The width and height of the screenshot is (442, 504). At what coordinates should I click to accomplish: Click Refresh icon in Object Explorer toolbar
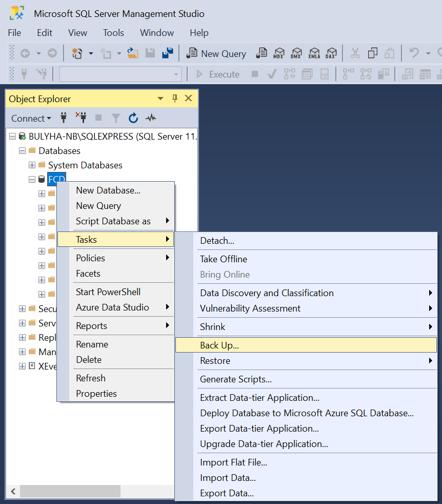(133, 118)
